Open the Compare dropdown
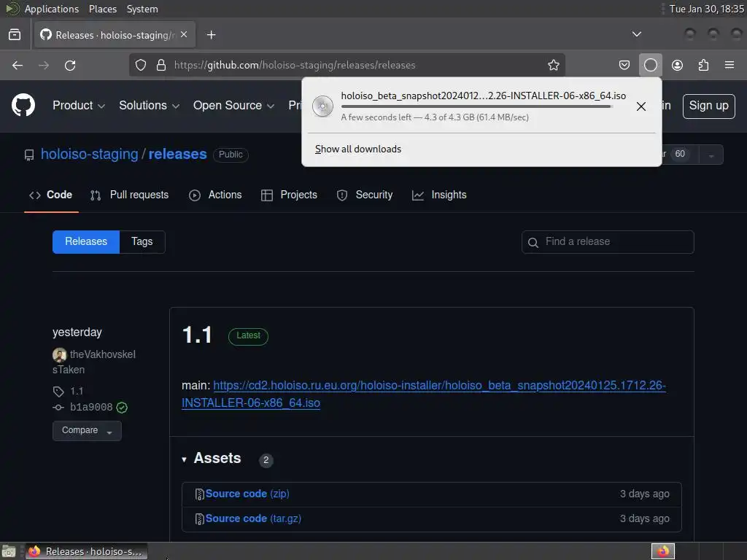This screenshot has width=747, height=560. 88,430
